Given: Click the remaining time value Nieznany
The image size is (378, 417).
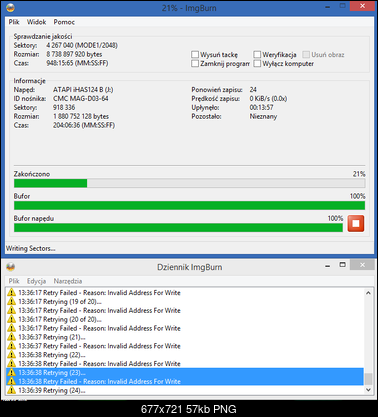Looking at the screenshot, I should point(263,116).
